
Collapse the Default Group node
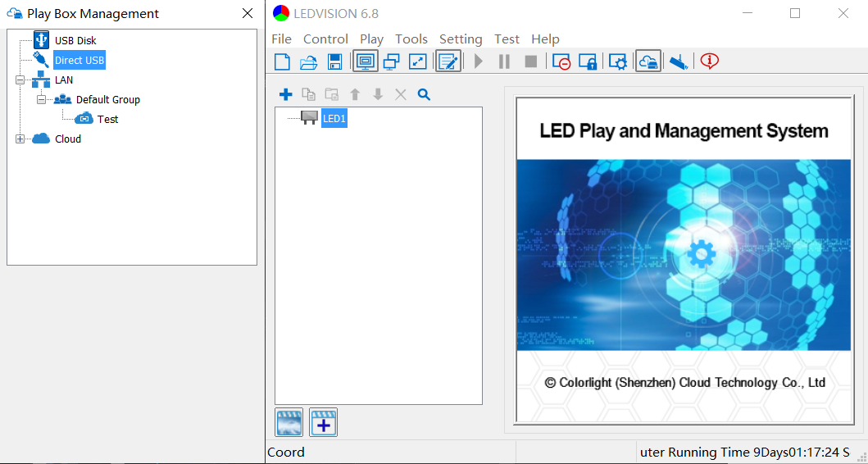pyautogui.click(x=41, y=100)
